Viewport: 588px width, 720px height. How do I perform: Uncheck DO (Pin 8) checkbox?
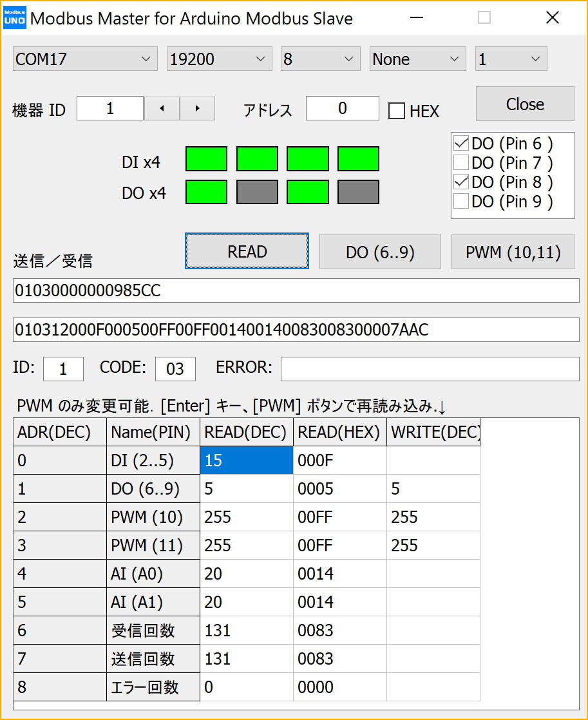pyautogui.click(x=460, y=182)
